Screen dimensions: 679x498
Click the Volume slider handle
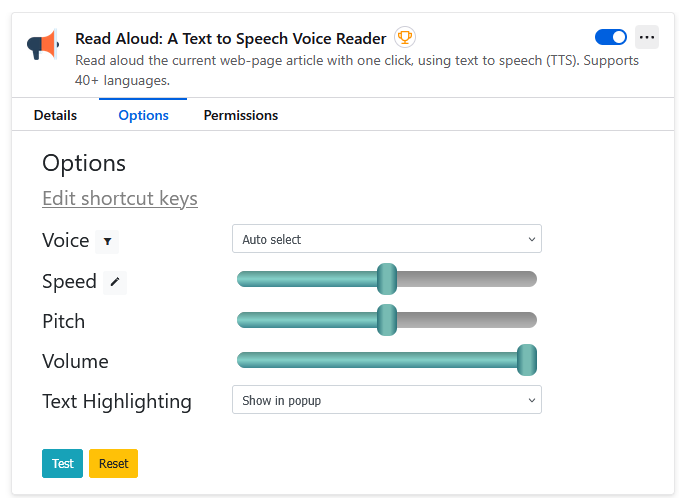pyautogui.click(x=527, y=360)
